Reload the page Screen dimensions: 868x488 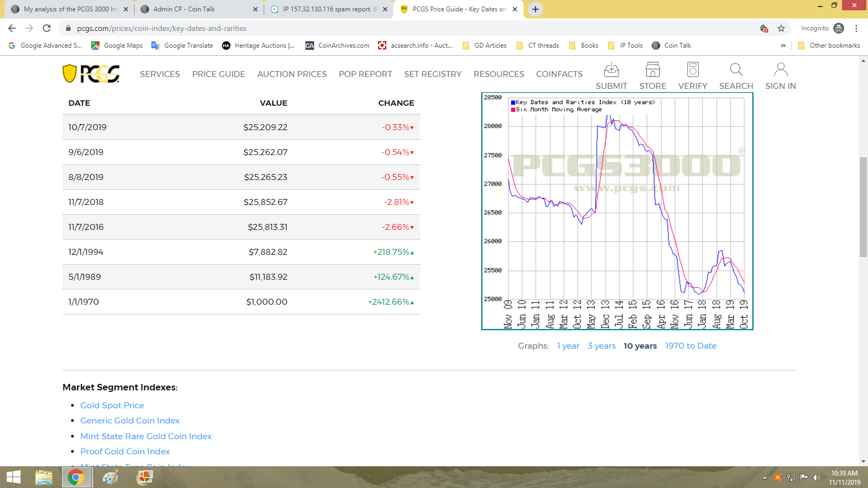point(47,28)
